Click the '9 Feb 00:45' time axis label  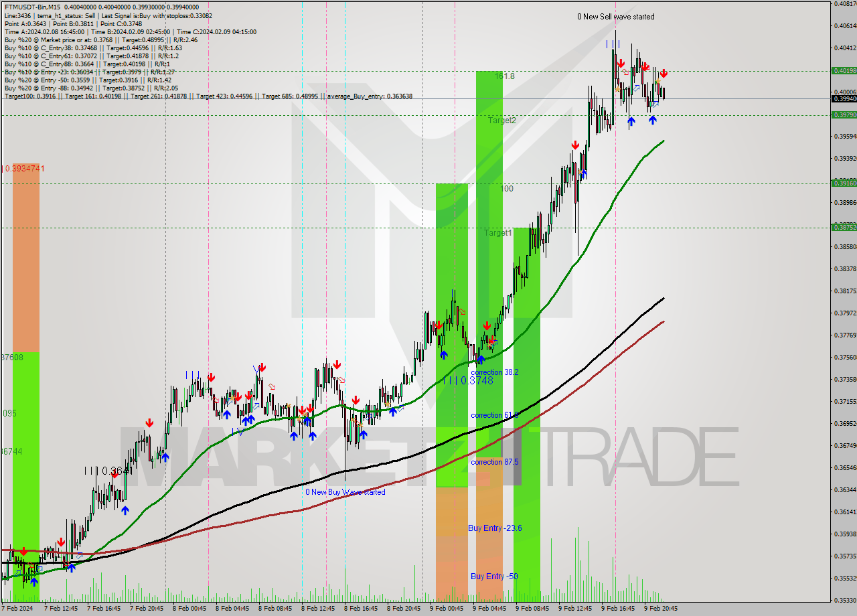coord(447,609)
